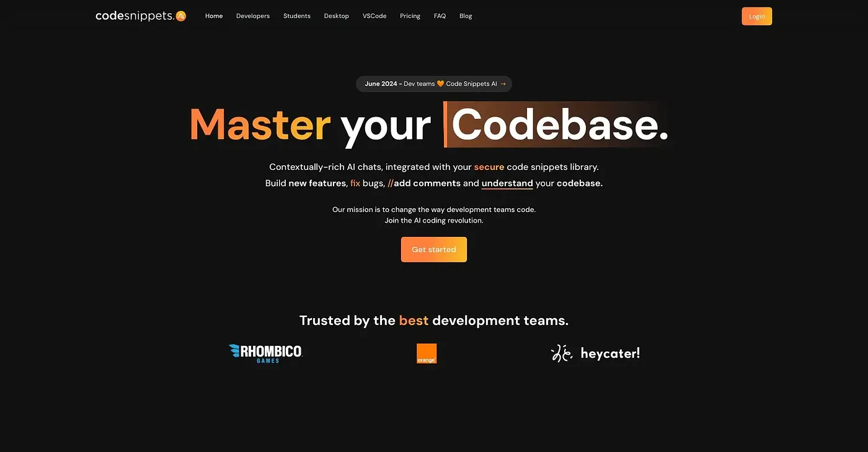The width and height of the screenshot is (868, 452).
Task: Open the FAQ nav link
Action: pyautogui.click(x=440, y=16)
